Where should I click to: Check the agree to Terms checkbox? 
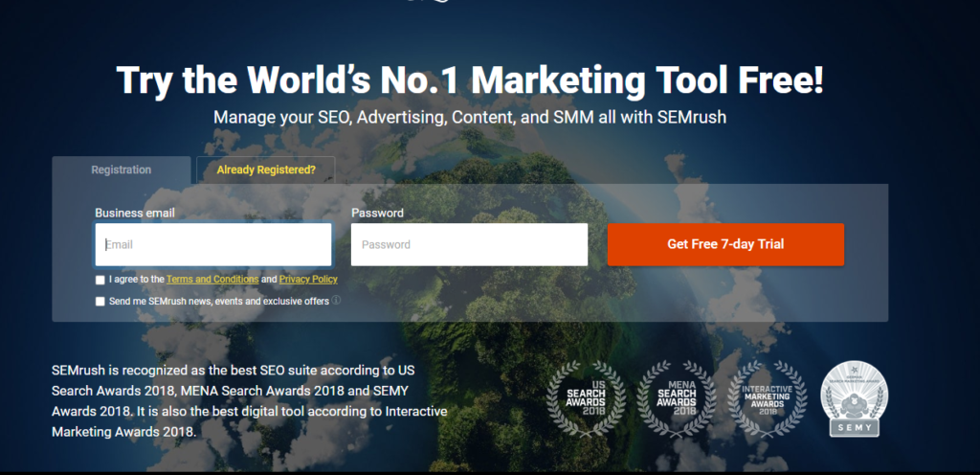pyautogui.click(x=100, y=280)
